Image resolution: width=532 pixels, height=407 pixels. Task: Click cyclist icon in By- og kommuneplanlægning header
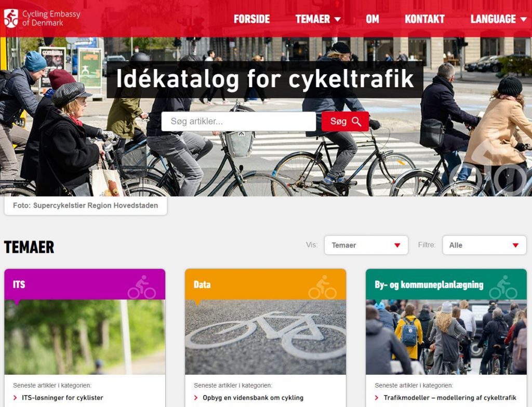click(503, 287)
